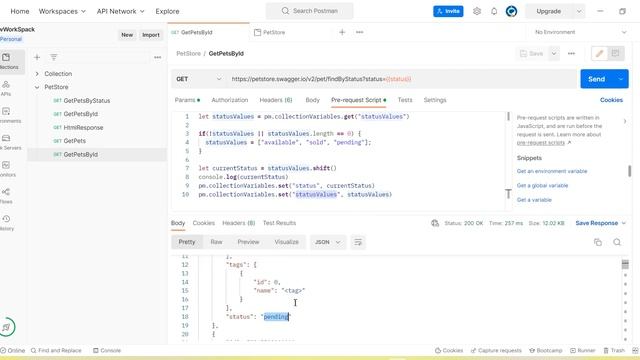The height and width of the screenshot is (360, 640).
Task: Switch to the pencil edit mode icon
Action: click(599, 53)
